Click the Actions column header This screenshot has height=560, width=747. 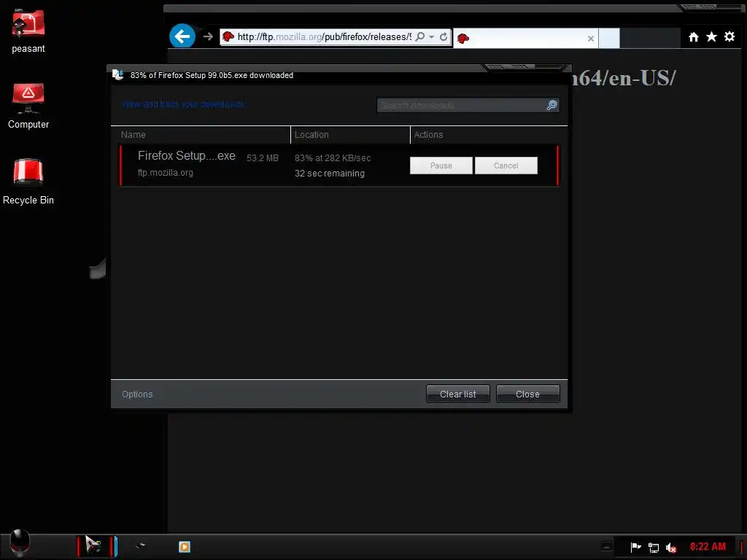[x=489, y=135]
